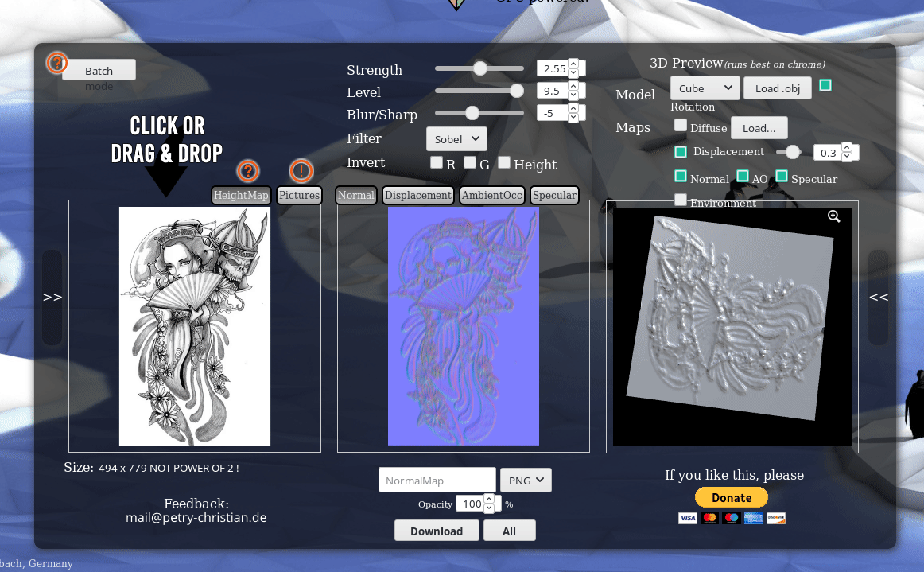The image size is (924, 572).
Task: Toggle the Environment map checkbox
Action: [x=681, y=200]
